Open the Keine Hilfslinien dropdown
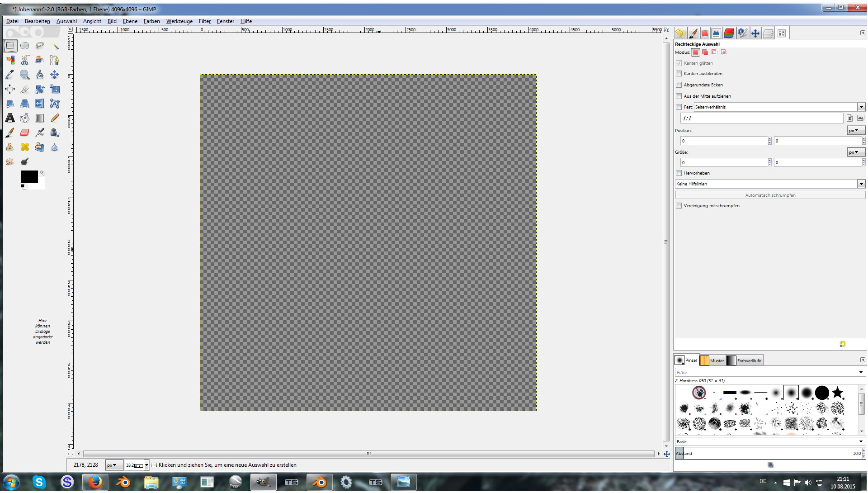Viewport: 868px width, 493px height. click(861, 184)
